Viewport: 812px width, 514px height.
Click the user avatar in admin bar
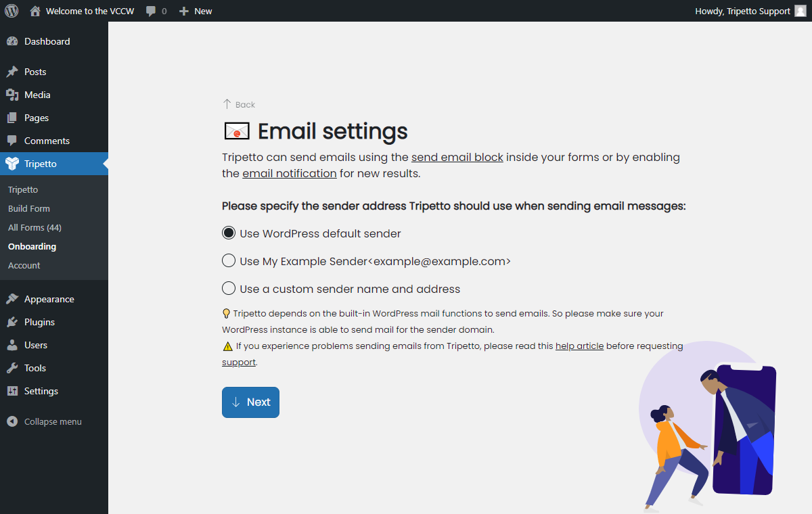[x=800, y=11]
